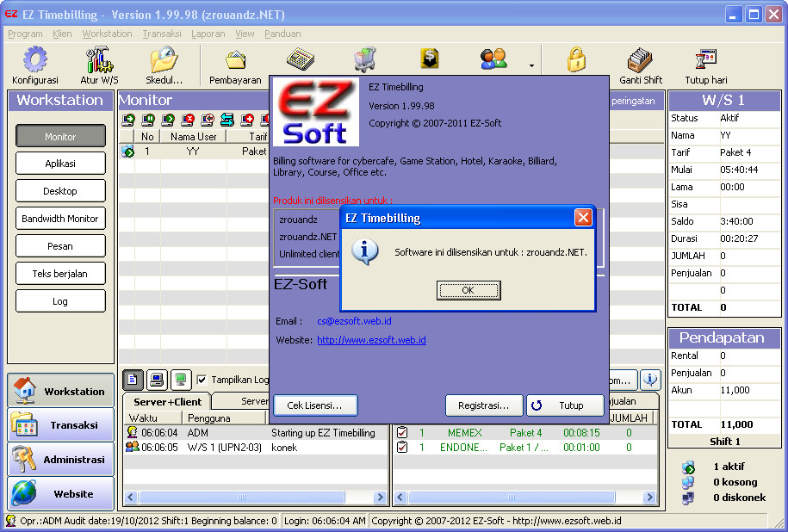Select the Bandwidth Monitor panel
The image size is (788, 532).
click(x=60, y=218)
